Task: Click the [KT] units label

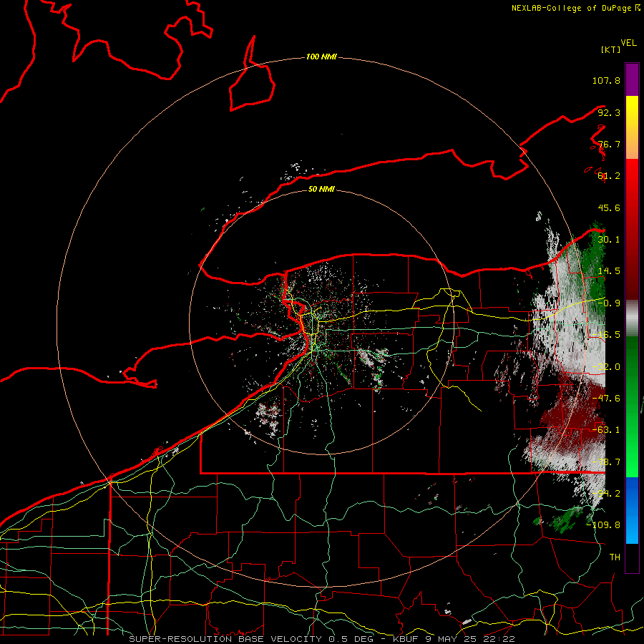Action: 611,49
